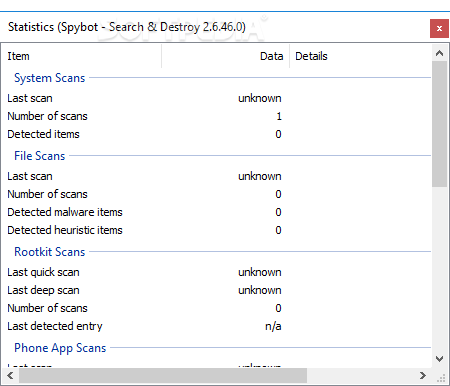This screenshot has height=386, width=450.
Task: Select the Phone App Scans group header
Action: click(x=60, y=348)
